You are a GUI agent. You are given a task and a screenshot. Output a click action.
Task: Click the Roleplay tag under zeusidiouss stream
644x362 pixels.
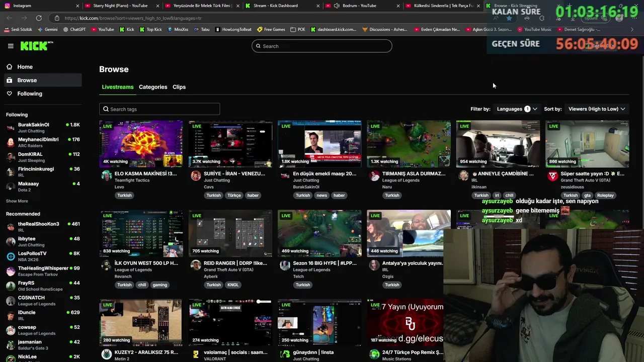(605, 195)
